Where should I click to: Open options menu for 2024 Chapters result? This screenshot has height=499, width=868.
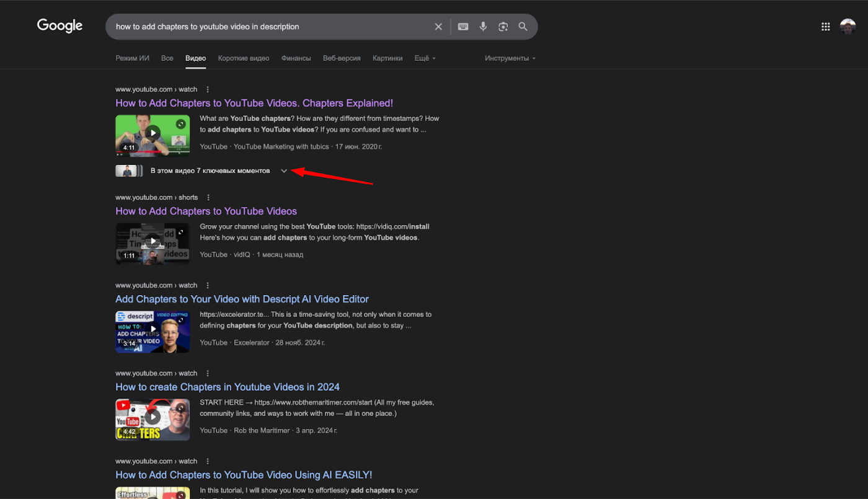208,373
